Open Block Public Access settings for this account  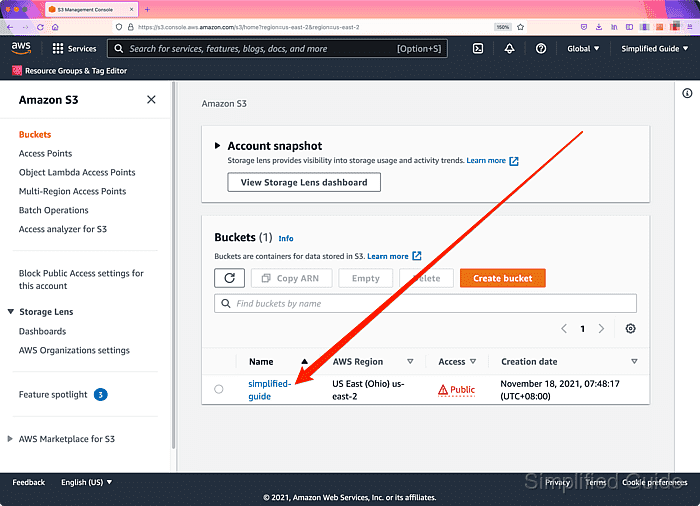(81, 280)
